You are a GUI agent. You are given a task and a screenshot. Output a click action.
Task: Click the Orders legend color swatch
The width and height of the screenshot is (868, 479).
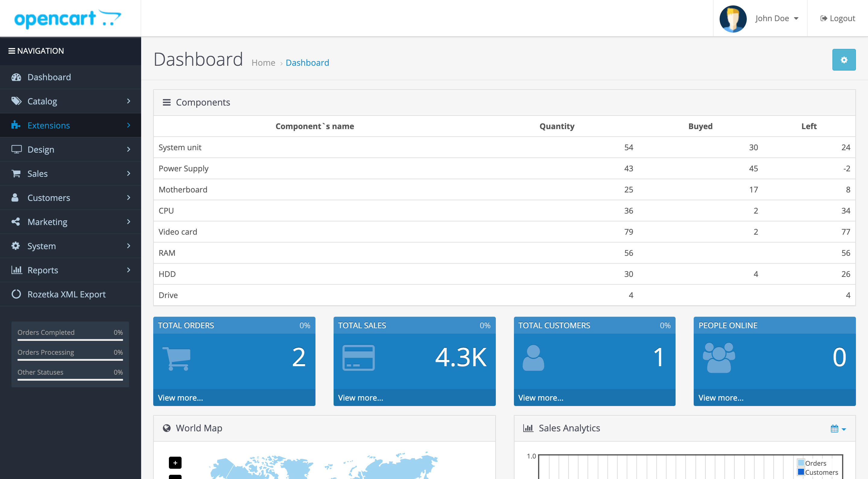[801, 463]
